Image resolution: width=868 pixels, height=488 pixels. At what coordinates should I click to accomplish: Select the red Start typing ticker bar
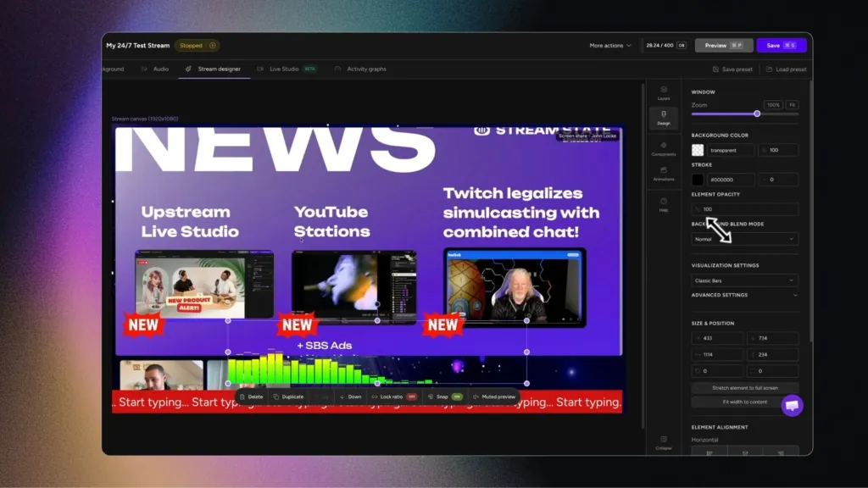click(x=367, y=402)
